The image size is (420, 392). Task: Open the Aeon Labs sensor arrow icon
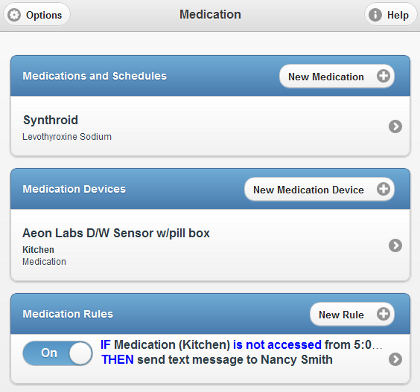(x=395, y=245)
